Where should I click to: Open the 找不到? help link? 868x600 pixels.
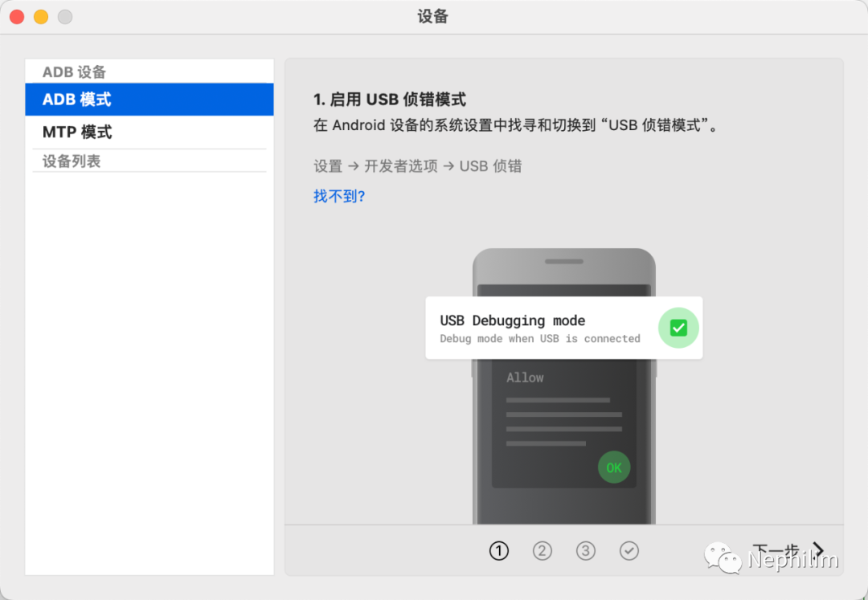tap(338, 194)
